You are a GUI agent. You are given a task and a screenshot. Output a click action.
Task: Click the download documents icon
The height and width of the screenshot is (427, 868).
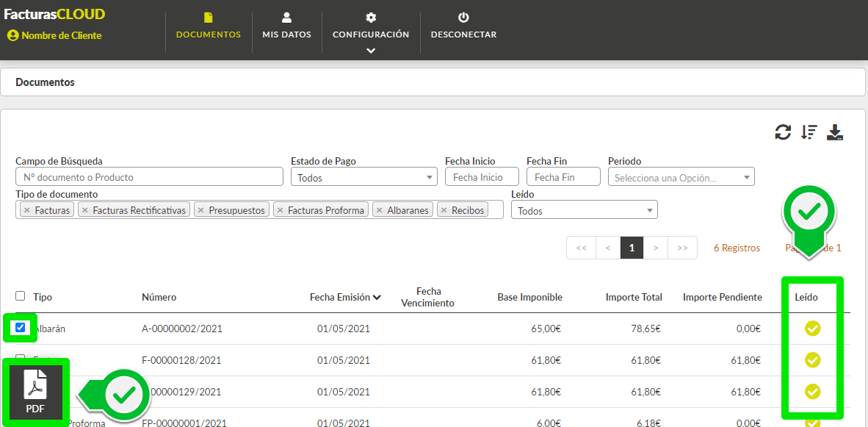835,132
